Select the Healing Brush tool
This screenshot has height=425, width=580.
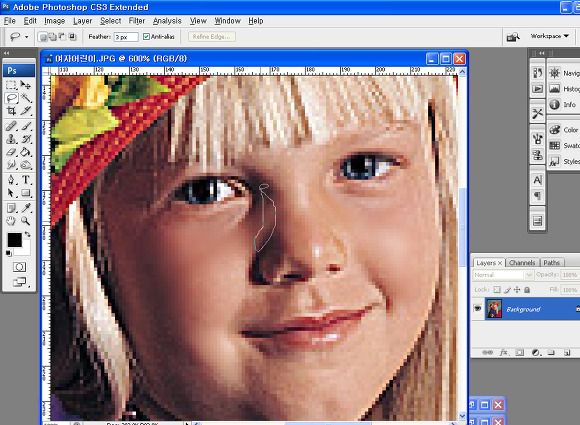tap(11, 126)
